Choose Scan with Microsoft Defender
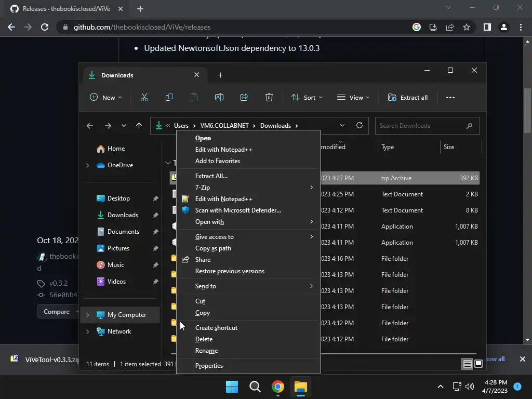 click(x=248, y=210)
